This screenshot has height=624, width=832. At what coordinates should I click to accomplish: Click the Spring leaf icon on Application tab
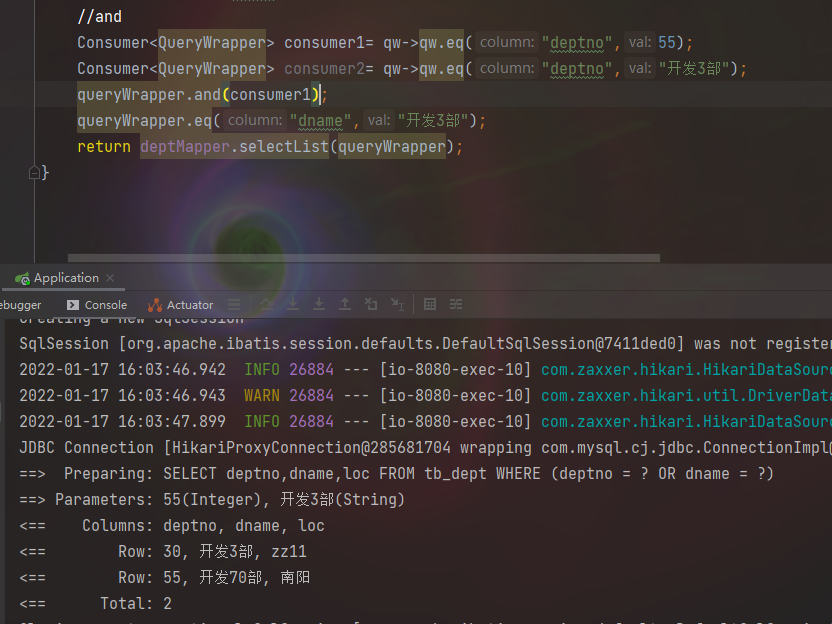click(x=22, y=278)
